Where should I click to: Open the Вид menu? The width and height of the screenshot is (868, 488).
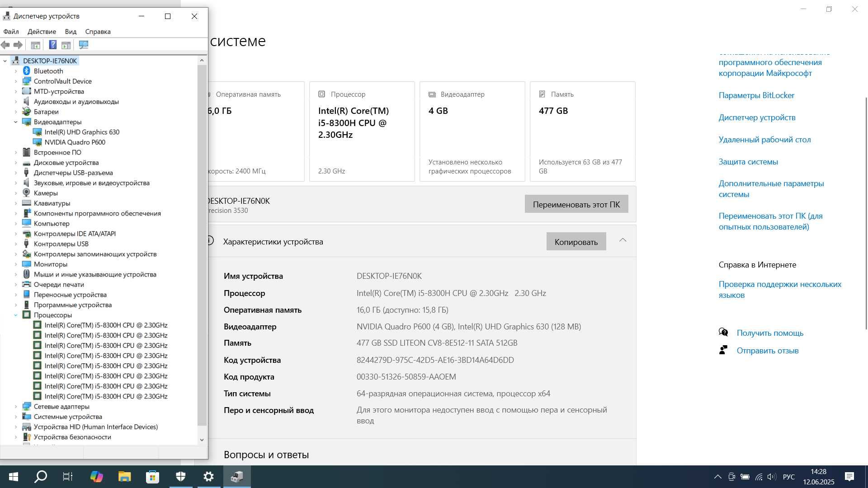(x=71, y=32)
